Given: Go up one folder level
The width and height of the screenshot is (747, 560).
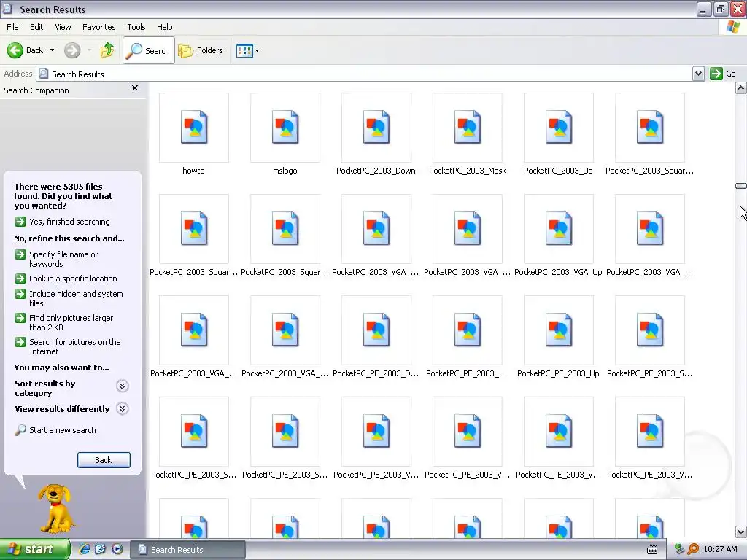Looking at the screenshot, I should (x=107, y=50).
